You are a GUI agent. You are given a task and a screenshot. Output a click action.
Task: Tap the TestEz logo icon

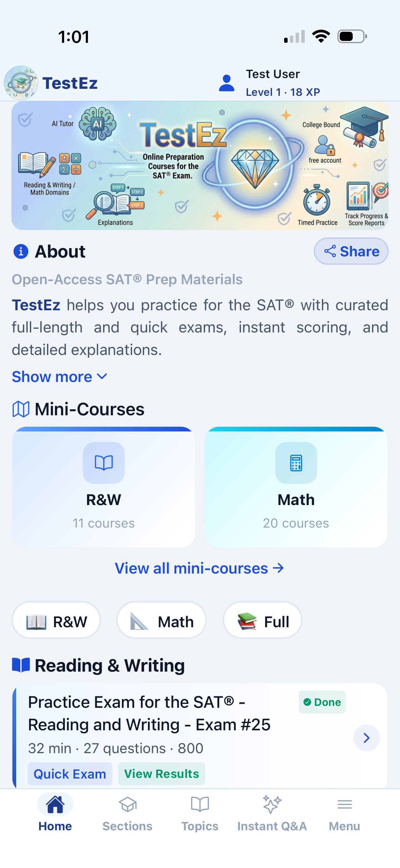pos(21,83)
